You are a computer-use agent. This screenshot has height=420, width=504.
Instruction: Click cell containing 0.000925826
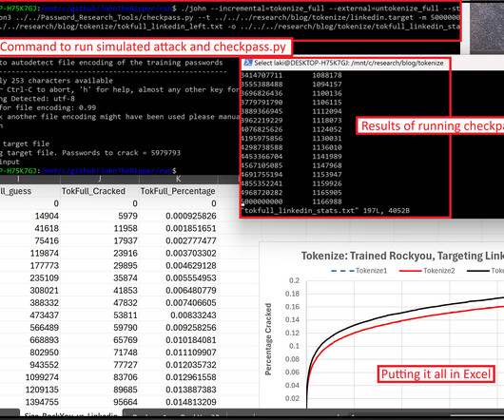click(x=179, y=216)
